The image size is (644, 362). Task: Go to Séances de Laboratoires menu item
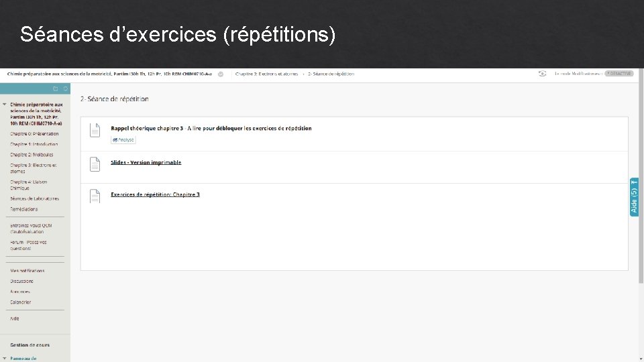(x=34, y=198)
